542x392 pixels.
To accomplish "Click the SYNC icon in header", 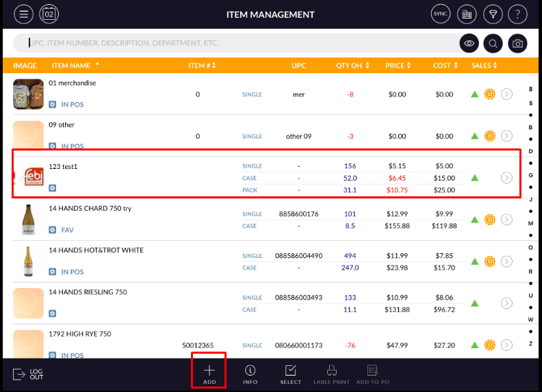I will click(440, 14).
